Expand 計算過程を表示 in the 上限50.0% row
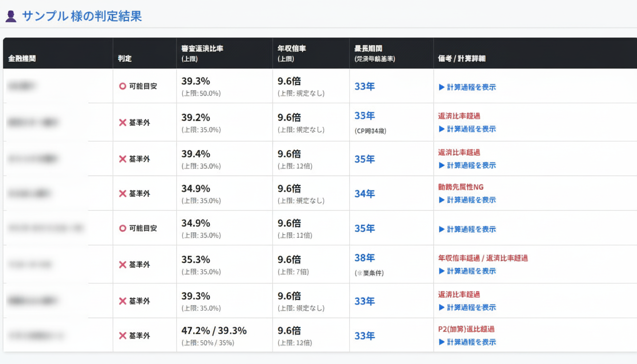The image size is (637, 364). pos(467,87)
